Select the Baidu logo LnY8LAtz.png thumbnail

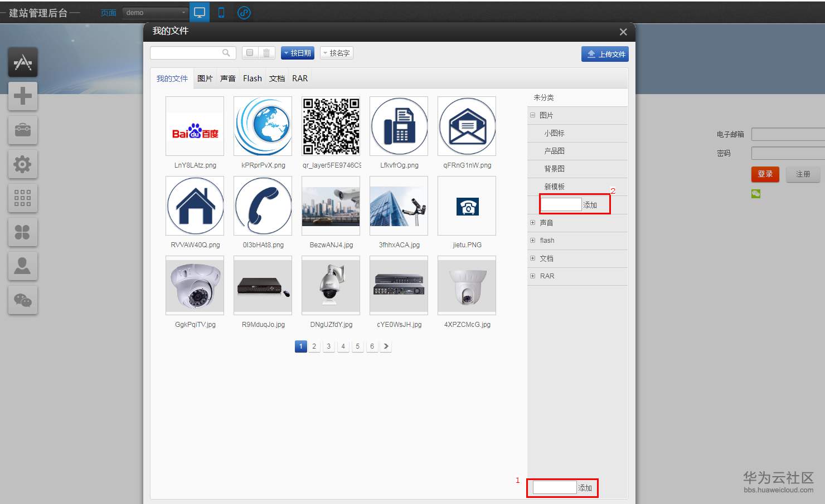pyautogui.click(x=195, y=126)
